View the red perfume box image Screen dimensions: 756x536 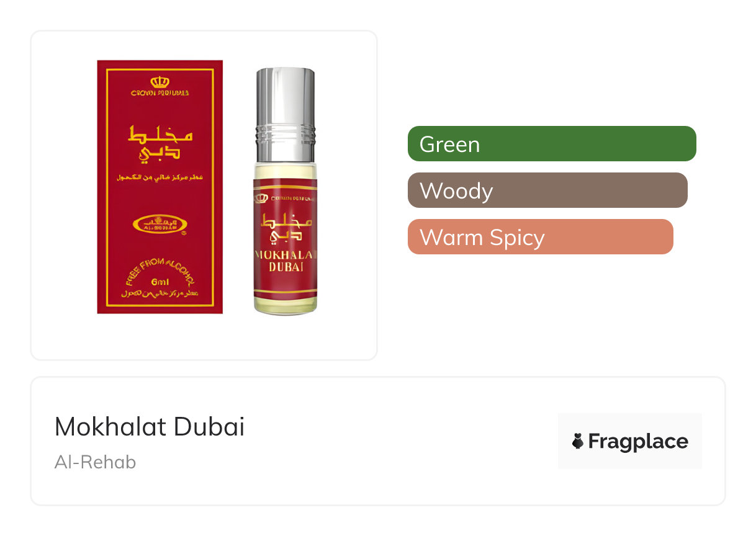(x=160, y=187)
